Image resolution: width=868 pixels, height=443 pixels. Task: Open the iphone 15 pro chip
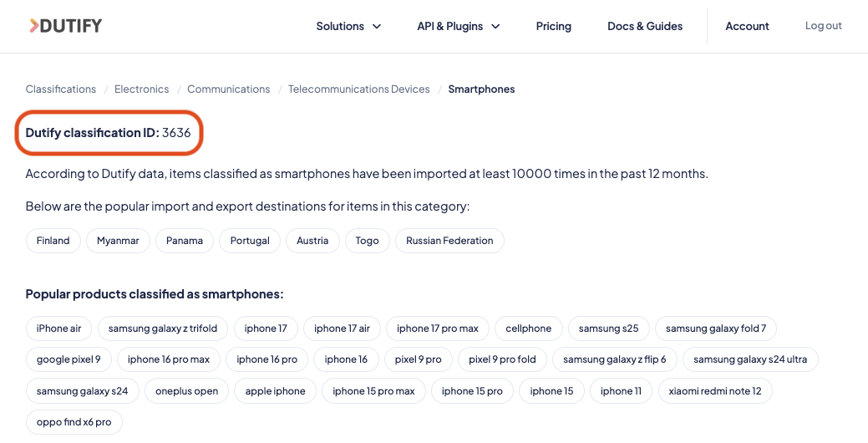472,391
